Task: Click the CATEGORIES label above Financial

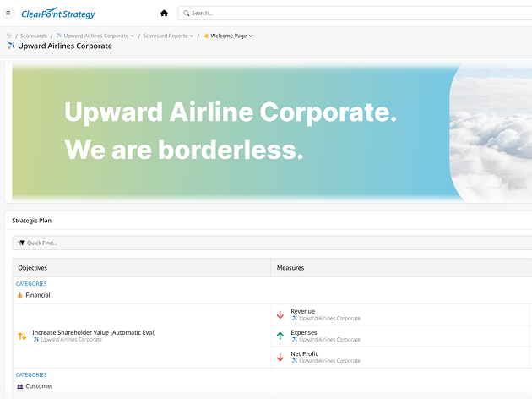Action: coord(31,283)
